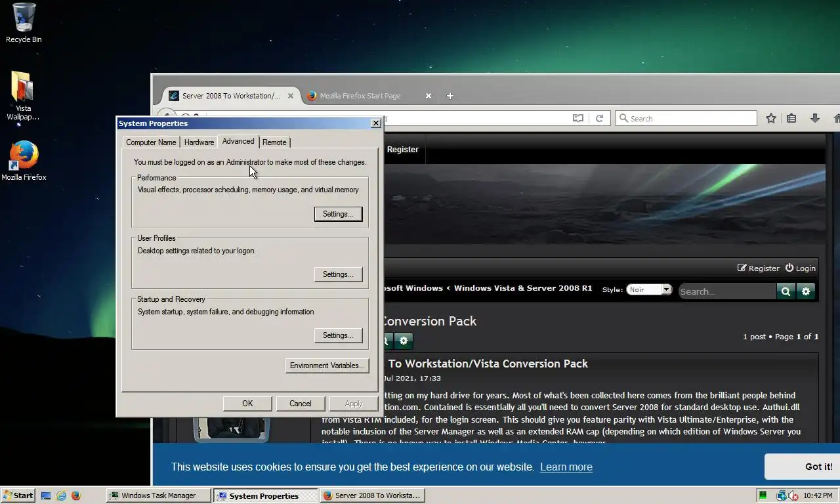This screenshot has height=504, width=840.
Task: Launch Internet Explorer from quick launch
Action: [61, 495]
